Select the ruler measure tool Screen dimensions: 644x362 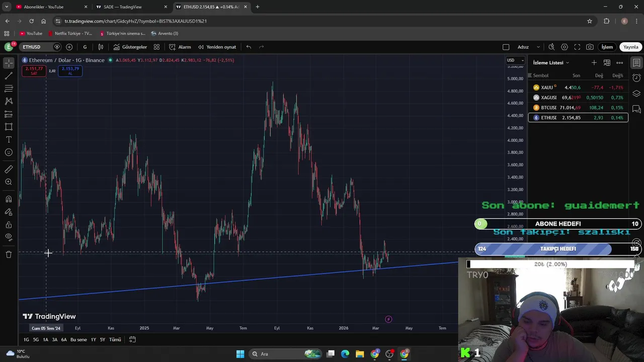(x=9, y=169)
